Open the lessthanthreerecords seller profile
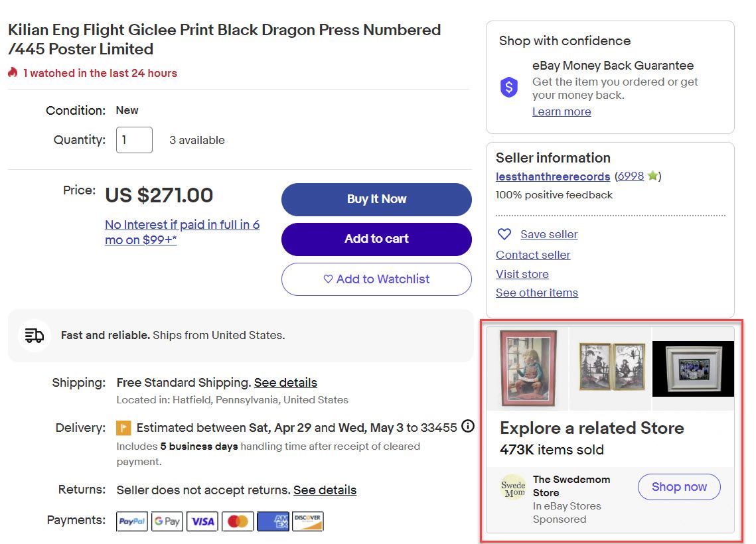 (x=553, y=176)
